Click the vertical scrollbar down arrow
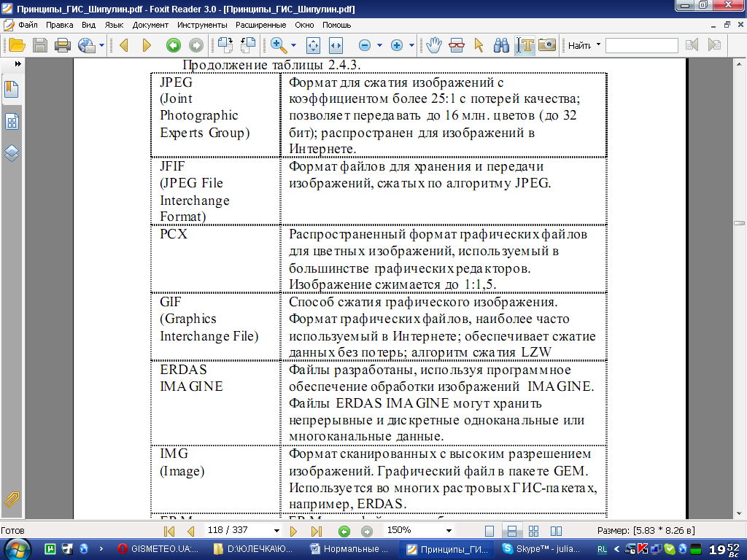The image size is (747, 560). point(740,514)
